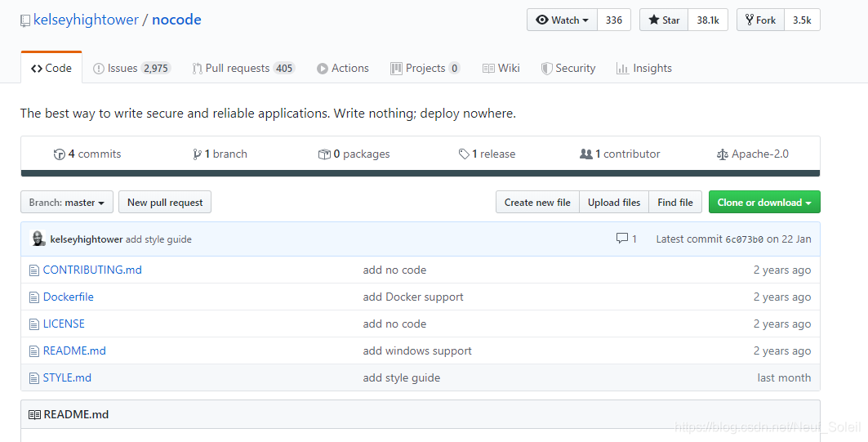Open latest commit hash 6c073b0

[x=744, y=239]
